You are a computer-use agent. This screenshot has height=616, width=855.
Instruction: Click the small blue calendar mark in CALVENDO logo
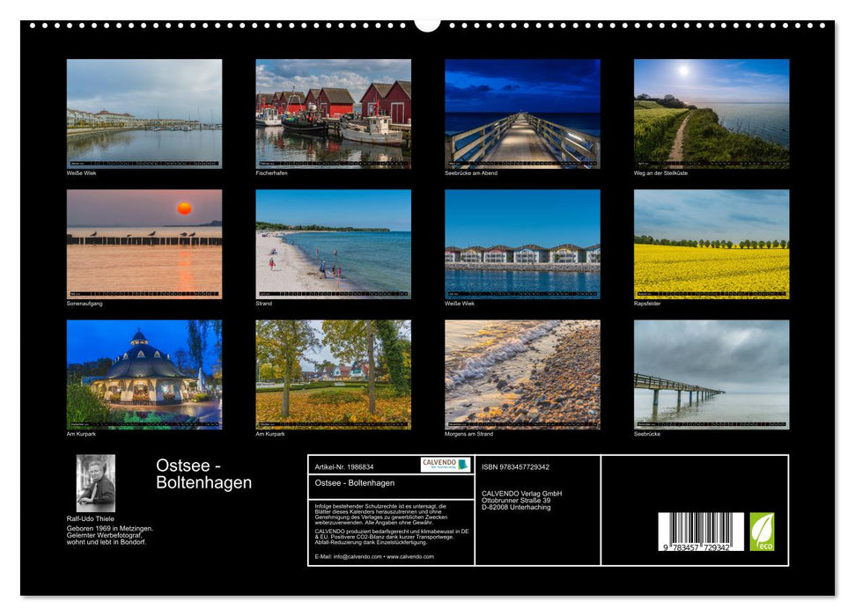coord(463,466)
